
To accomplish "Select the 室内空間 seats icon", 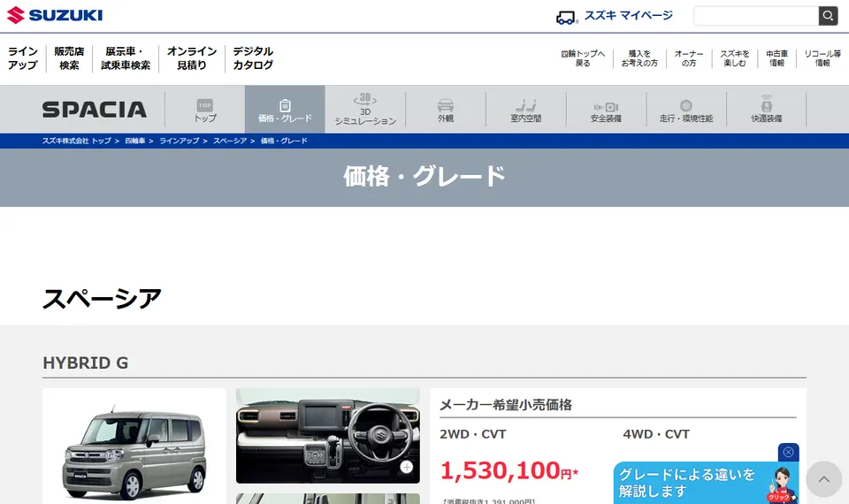I will coord(525,105).
